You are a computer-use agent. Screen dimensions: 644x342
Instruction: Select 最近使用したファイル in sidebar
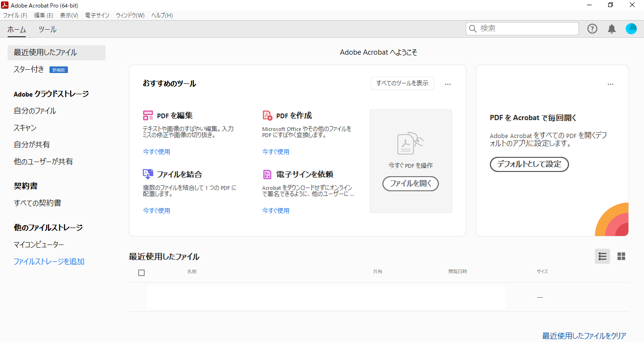click(57, 53)
